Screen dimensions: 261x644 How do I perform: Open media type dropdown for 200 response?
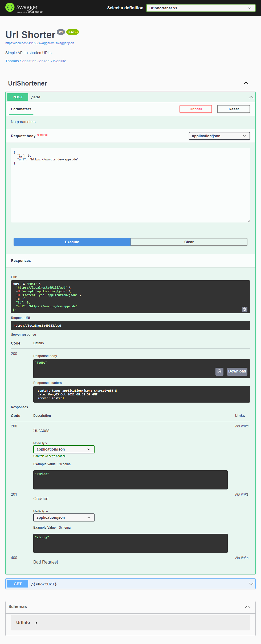(x=64, y=449)
